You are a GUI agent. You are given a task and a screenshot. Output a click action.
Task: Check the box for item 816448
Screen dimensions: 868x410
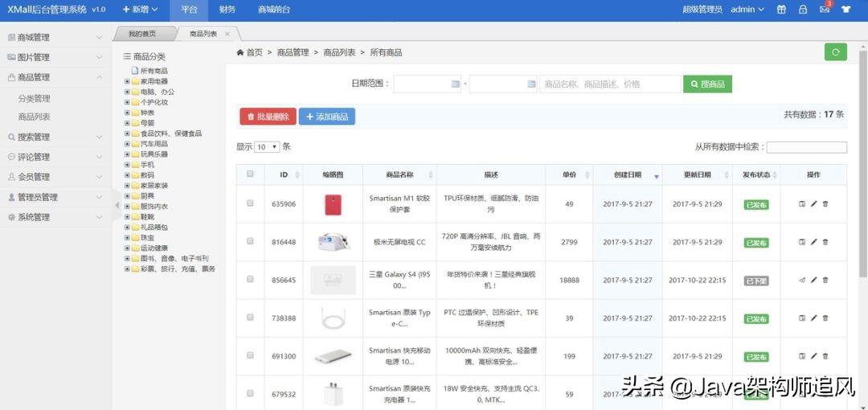tap(250, 241)
